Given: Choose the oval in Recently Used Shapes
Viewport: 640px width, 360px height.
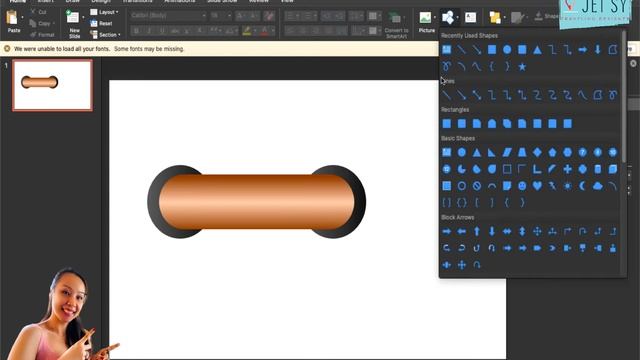Looking at the screenshot, I should [x=507, y=50].
